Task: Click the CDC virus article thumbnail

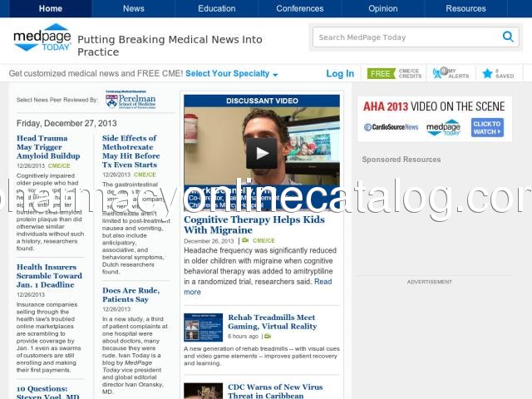Action: click(203, 392)
